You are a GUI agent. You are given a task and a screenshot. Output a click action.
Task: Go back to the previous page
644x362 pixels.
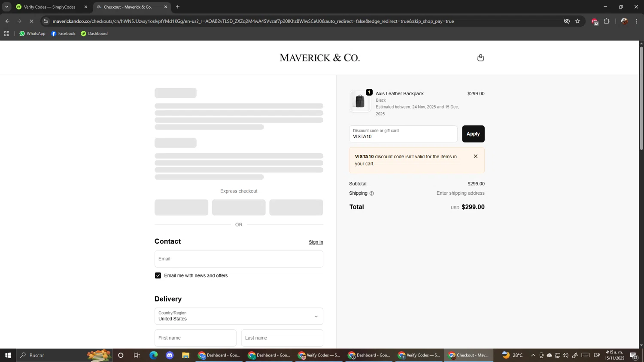(x=7, y=21)
